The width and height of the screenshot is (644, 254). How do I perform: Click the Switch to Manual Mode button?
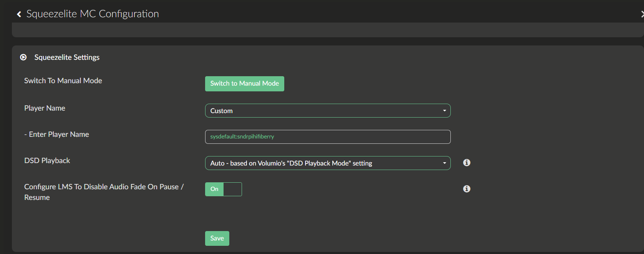click(x=244, y=84)
